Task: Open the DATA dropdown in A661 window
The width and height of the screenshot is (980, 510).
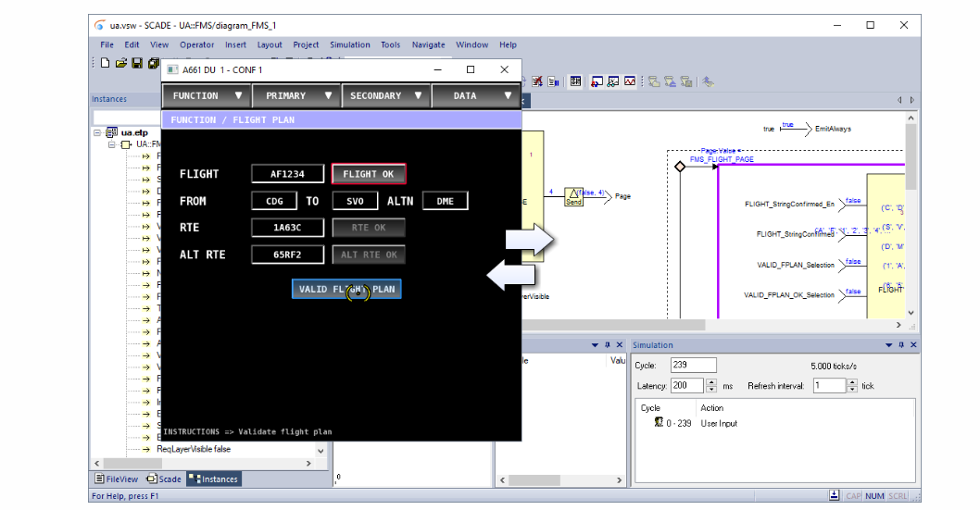Action: pos(476,95)
